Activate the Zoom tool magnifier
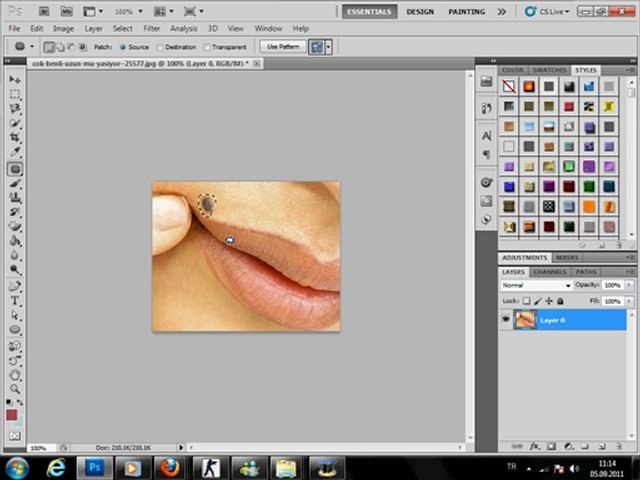Viewport: 640px width, 480px height. [x=15, y=389]
